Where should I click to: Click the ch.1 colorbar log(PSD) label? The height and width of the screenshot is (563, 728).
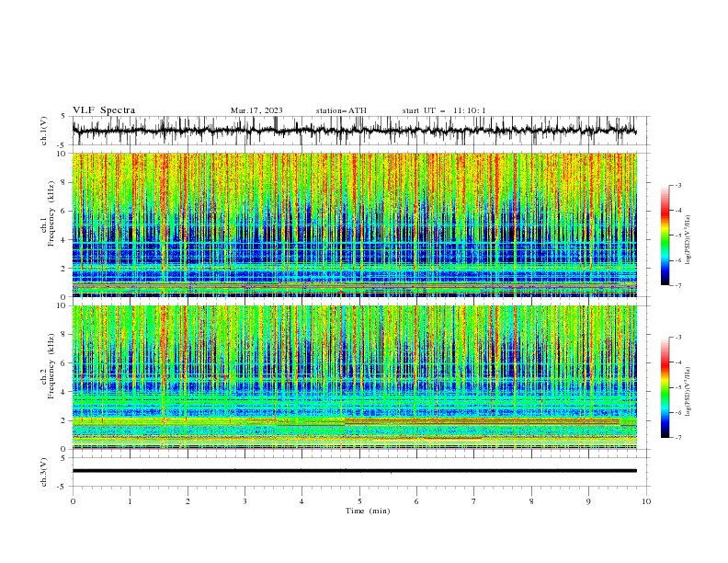coord(688,240)
